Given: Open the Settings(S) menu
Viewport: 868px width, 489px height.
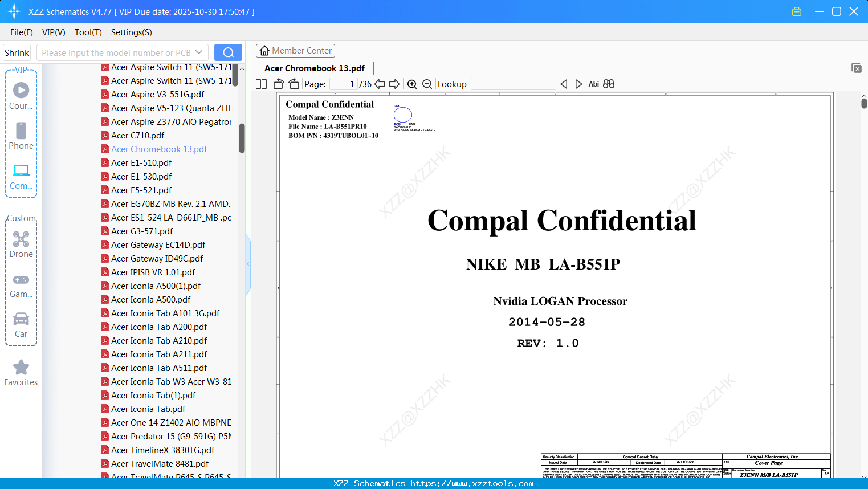Looking at the screenshot, I should [132, 32].
